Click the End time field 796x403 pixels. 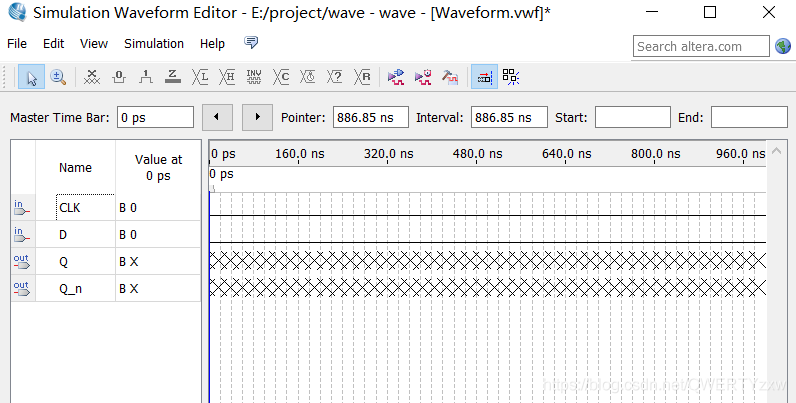[749, 117]
